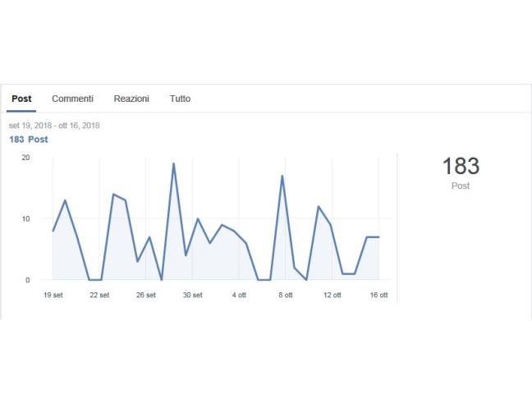The height and width of the screenshot is (404, 532).
Task: Show the Tutto tab
Action: [x=180, y=99]
